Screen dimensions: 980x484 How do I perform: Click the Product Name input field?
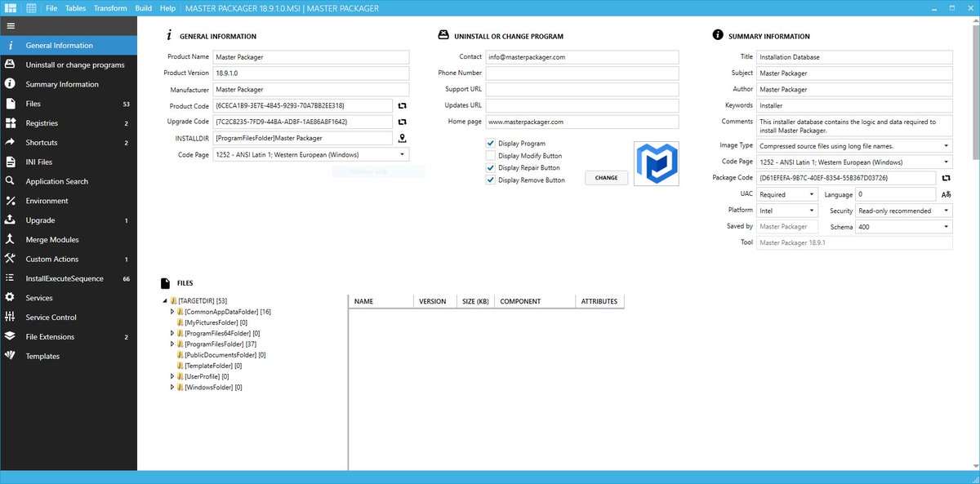[x=311, y=57]
